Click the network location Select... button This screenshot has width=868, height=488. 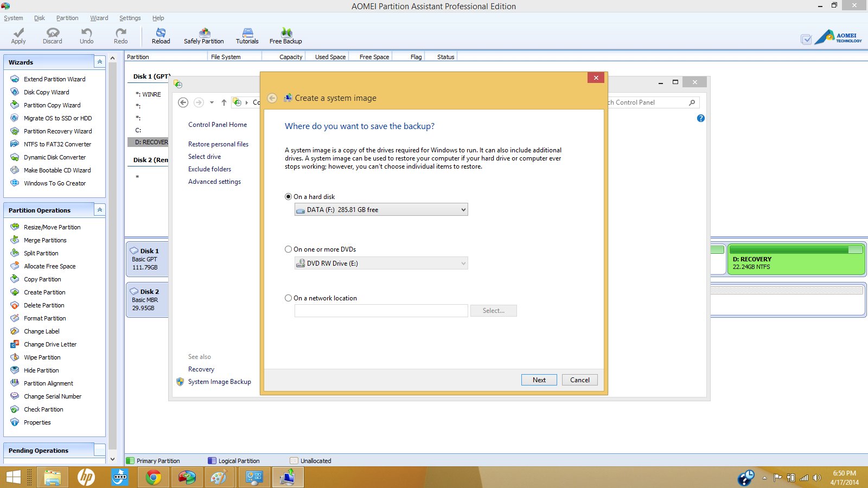point(494,311)
